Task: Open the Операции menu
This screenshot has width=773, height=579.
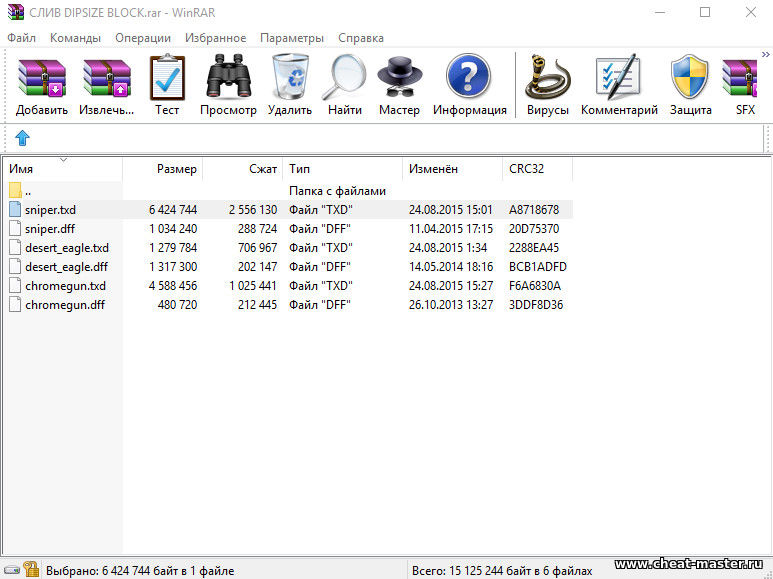Action: coord(143,38)
